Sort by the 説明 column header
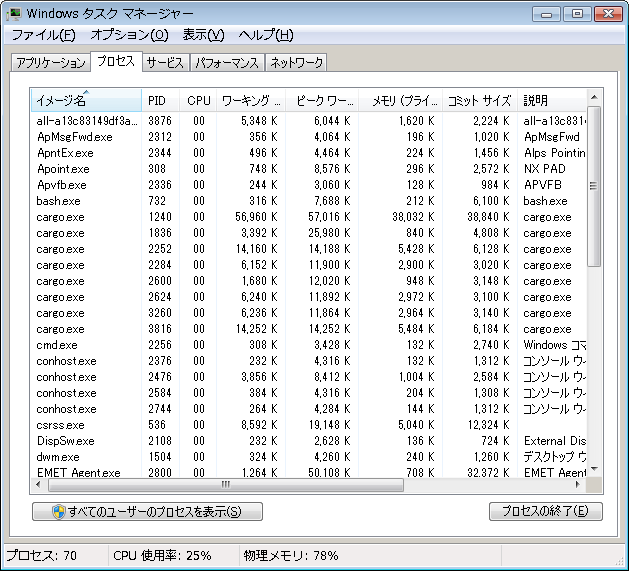 [552, 100]
